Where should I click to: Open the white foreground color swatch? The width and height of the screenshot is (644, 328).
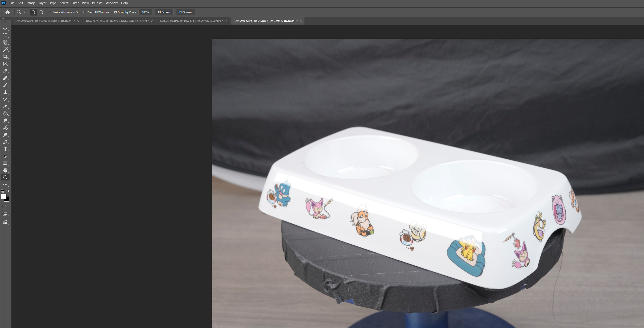[4, 196]
